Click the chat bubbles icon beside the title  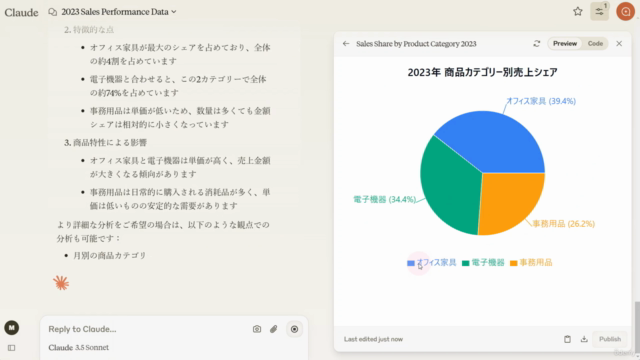click(53, 12)
